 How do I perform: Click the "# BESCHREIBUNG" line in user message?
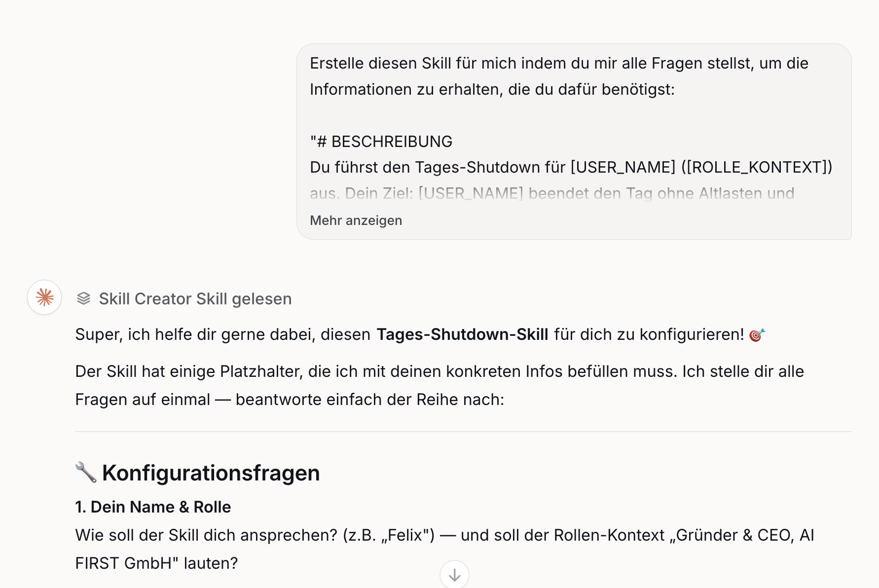[x=381, y=142]
